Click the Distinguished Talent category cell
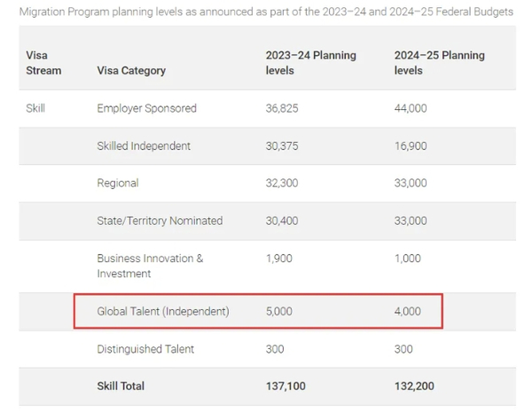This screenshot has height=412, width=532. coord(145,349)
